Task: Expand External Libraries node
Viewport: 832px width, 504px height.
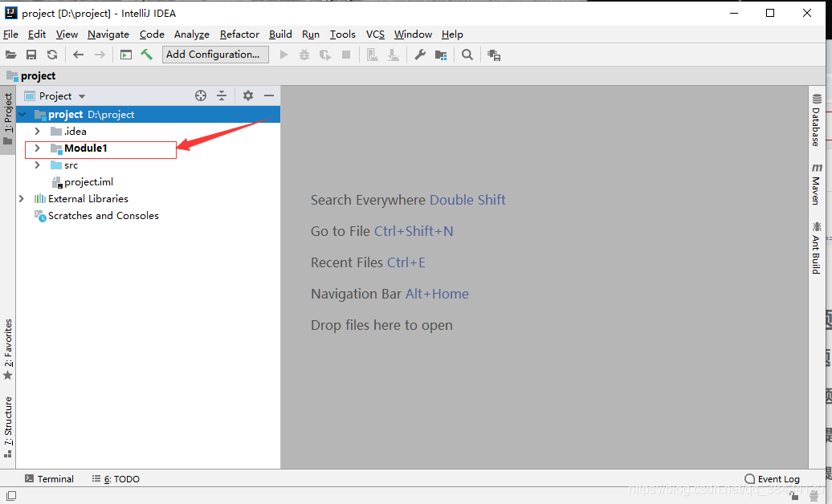Action: point(21,198)
